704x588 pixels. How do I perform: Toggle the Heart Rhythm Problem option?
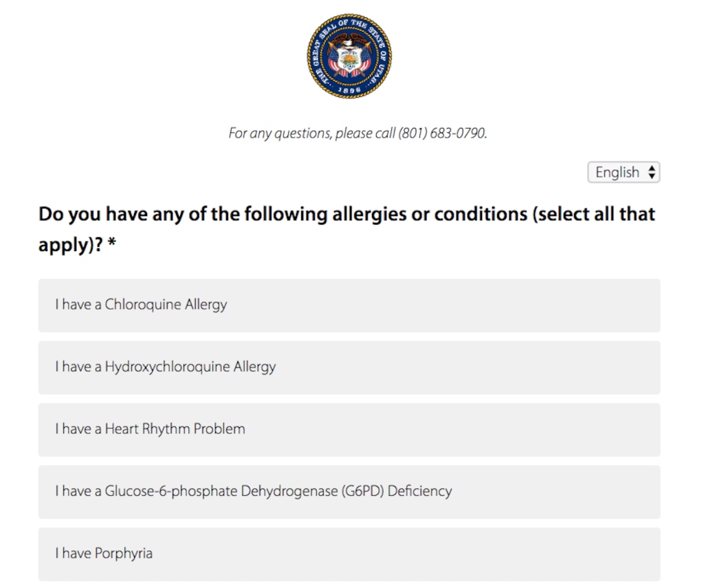tap(349, 429)
